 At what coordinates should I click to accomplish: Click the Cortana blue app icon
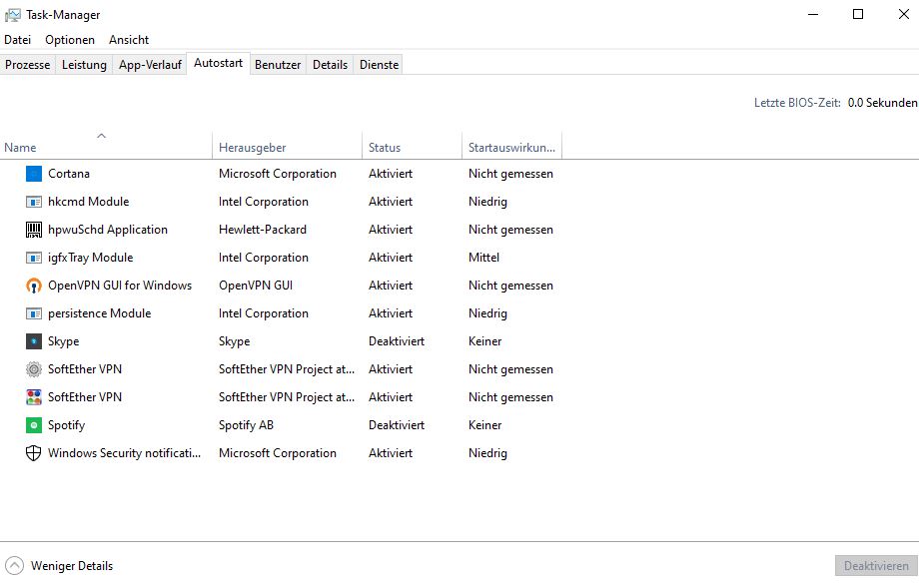click(x=34, y=174)
